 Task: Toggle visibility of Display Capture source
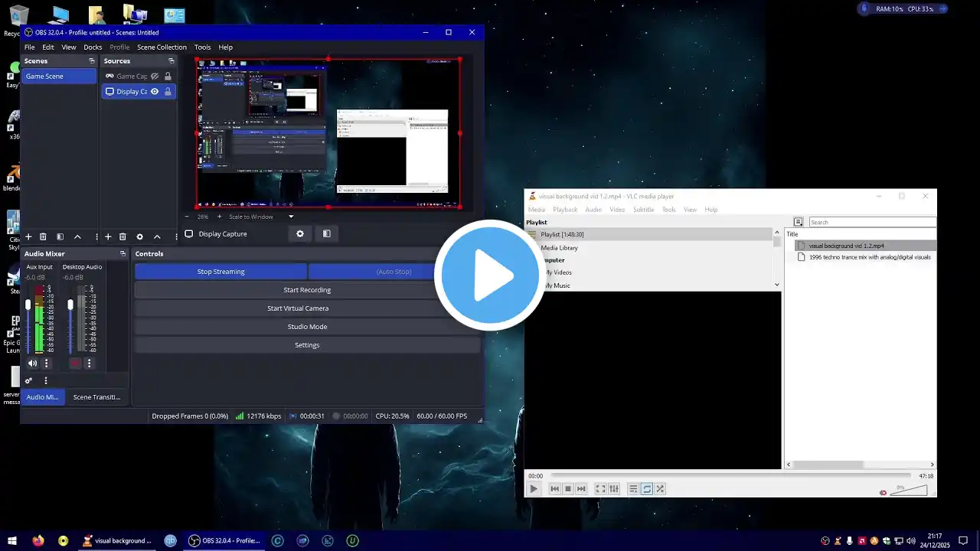click(x=155, y=92)
